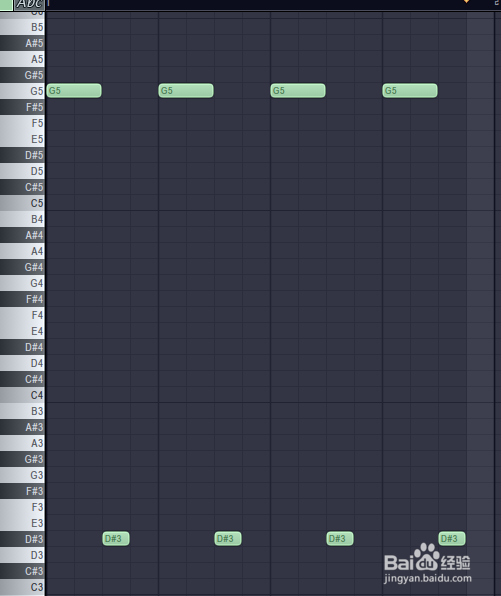The width and height of the screenshot is (501, 596).
Task: Select the first D#3 note block
Action: click(116, 539)
